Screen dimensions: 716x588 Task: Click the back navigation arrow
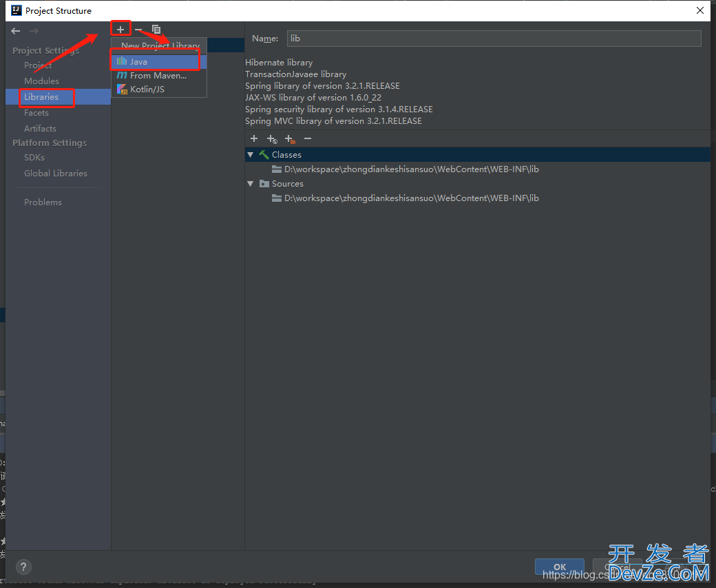[16, 31]
